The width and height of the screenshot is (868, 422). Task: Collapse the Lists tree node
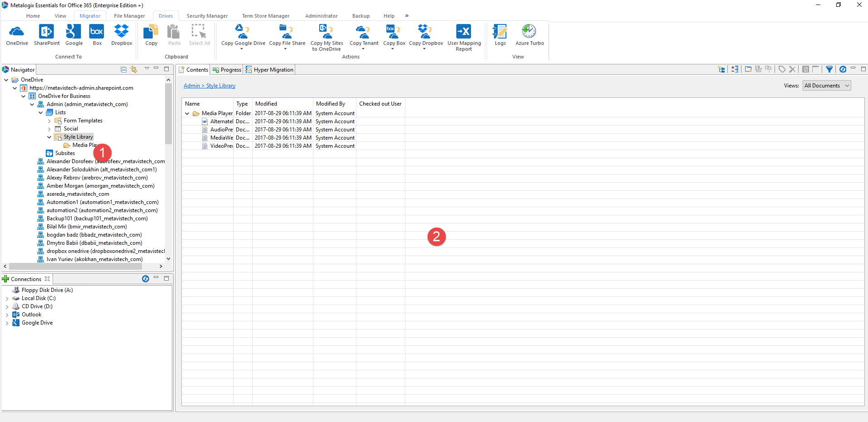click(x=41, y=112)
